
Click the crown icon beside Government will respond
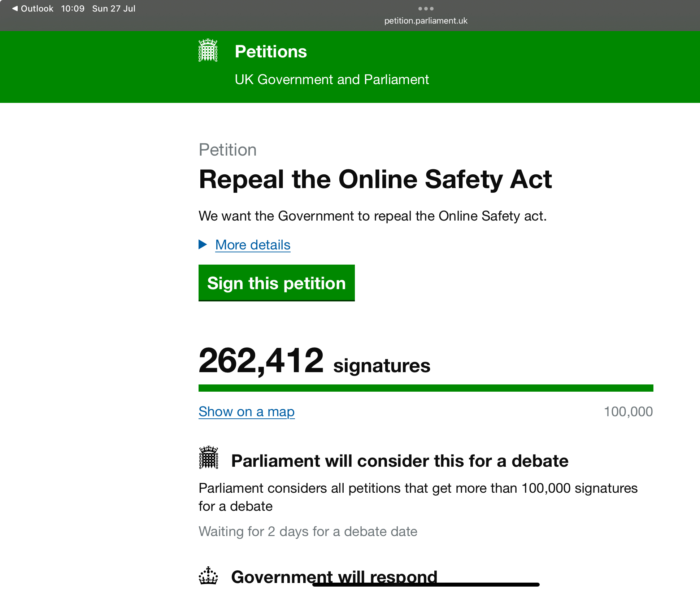click(x=209, y=575)
